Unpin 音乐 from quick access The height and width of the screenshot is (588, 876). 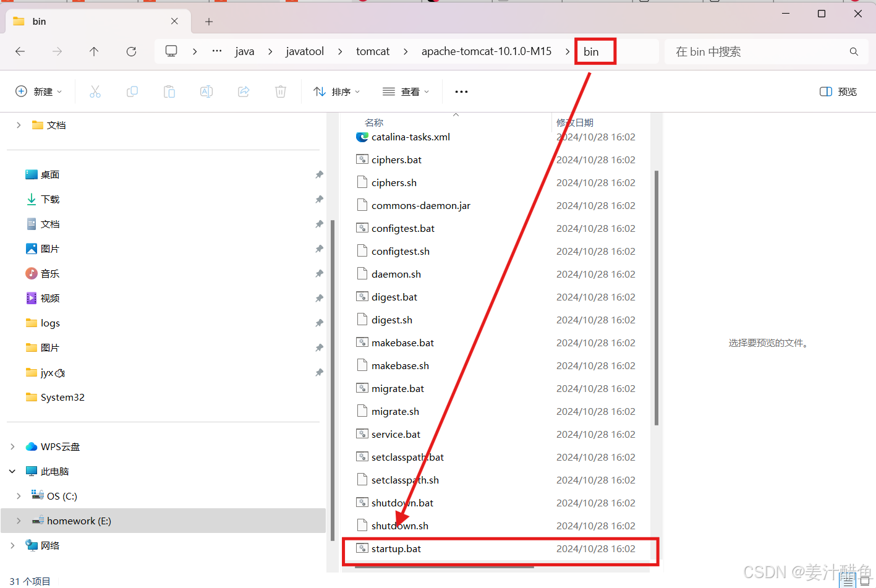click(319, 273)
